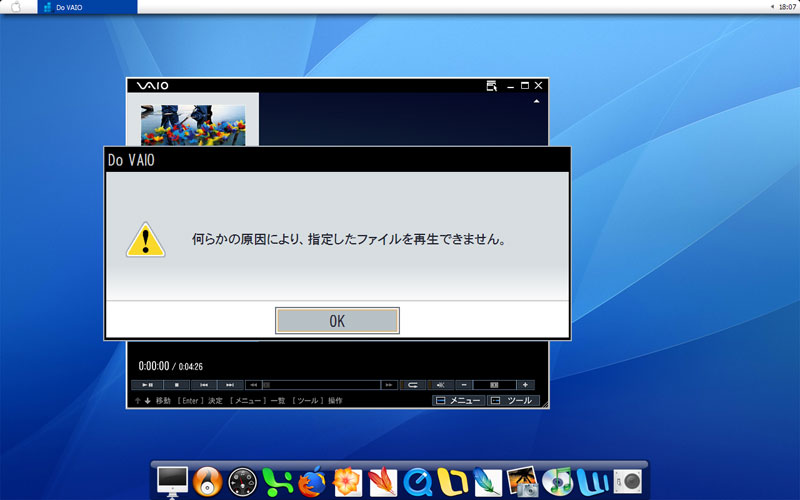Viewport: 800px width, 500px height.
Task: Launch iTunes music disc dock icon
Action: pos(557,481)
